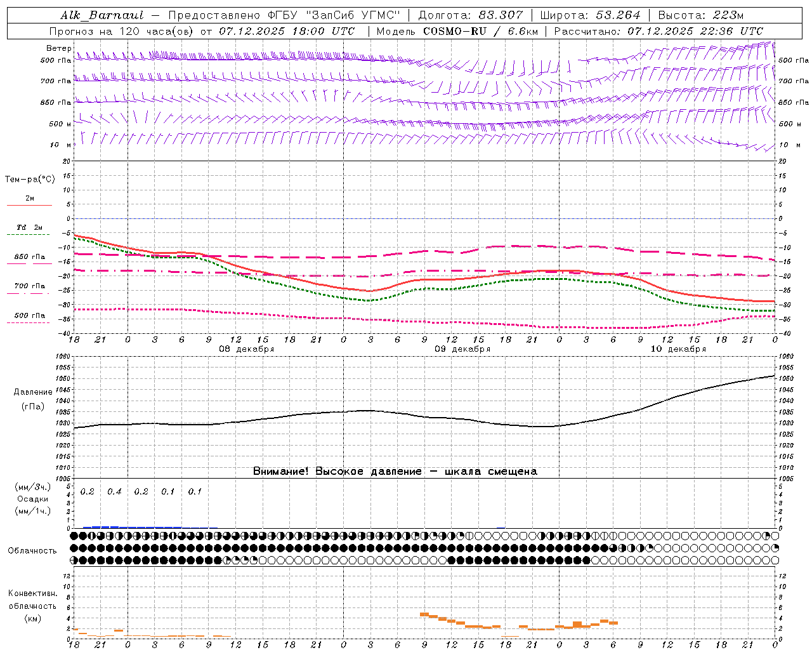Click the '850 гПа' entry in temperature legend

30,257
